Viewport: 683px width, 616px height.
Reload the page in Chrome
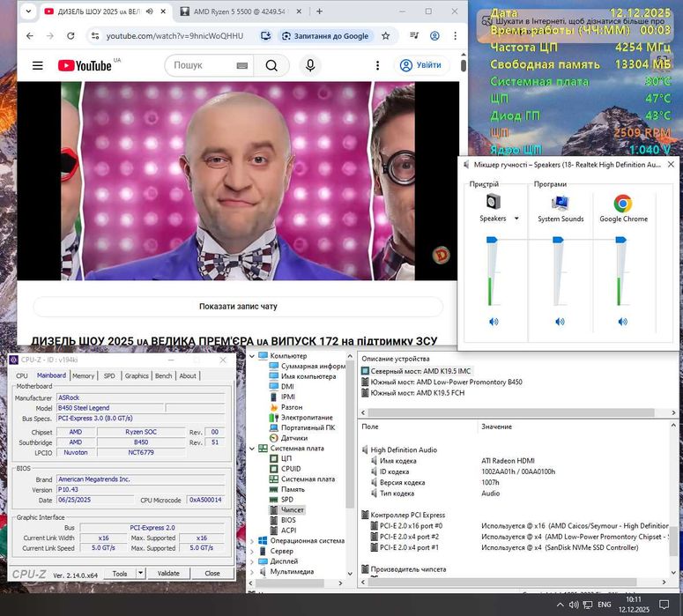click(x=71, y=36)
